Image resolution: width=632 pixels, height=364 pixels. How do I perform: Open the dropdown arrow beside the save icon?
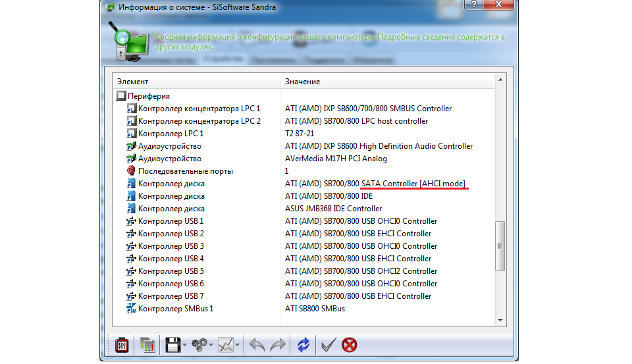coord(184,345)
